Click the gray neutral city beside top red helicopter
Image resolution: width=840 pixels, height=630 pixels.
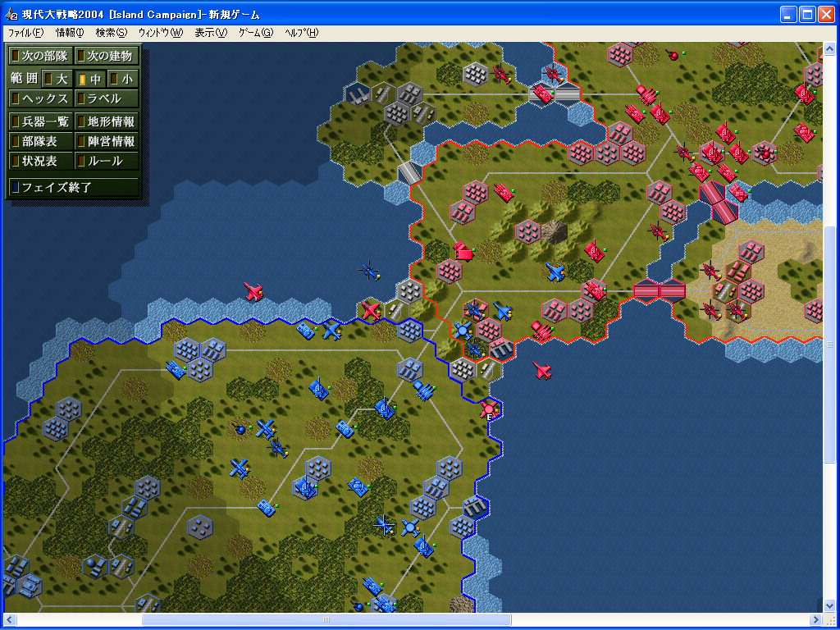click(475, 73)
